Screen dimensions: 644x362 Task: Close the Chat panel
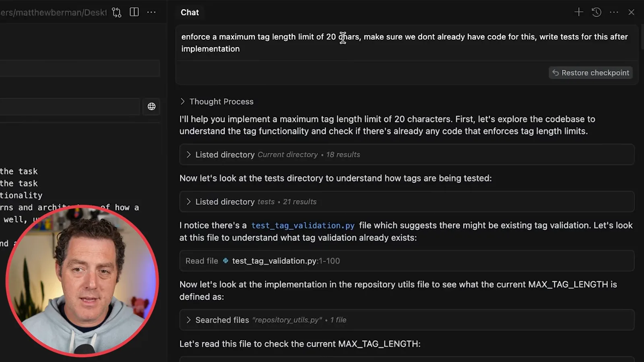(x=632, y=12)
